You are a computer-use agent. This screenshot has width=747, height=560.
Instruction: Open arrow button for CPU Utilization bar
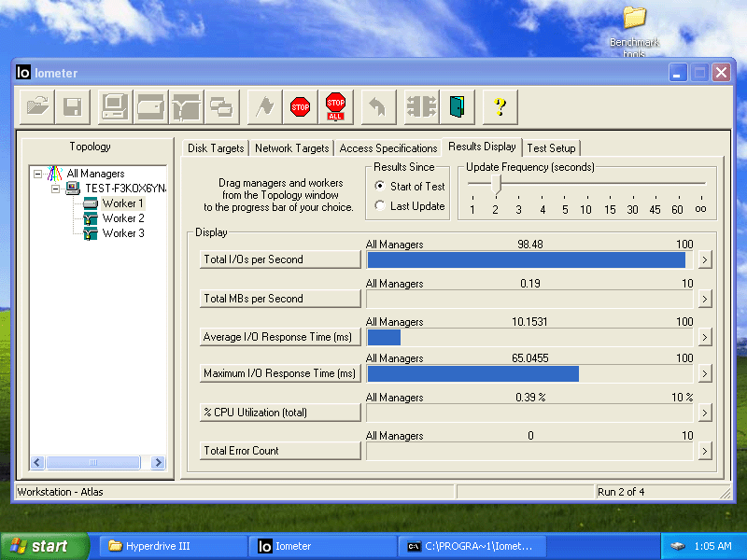[x=705, y=413]
